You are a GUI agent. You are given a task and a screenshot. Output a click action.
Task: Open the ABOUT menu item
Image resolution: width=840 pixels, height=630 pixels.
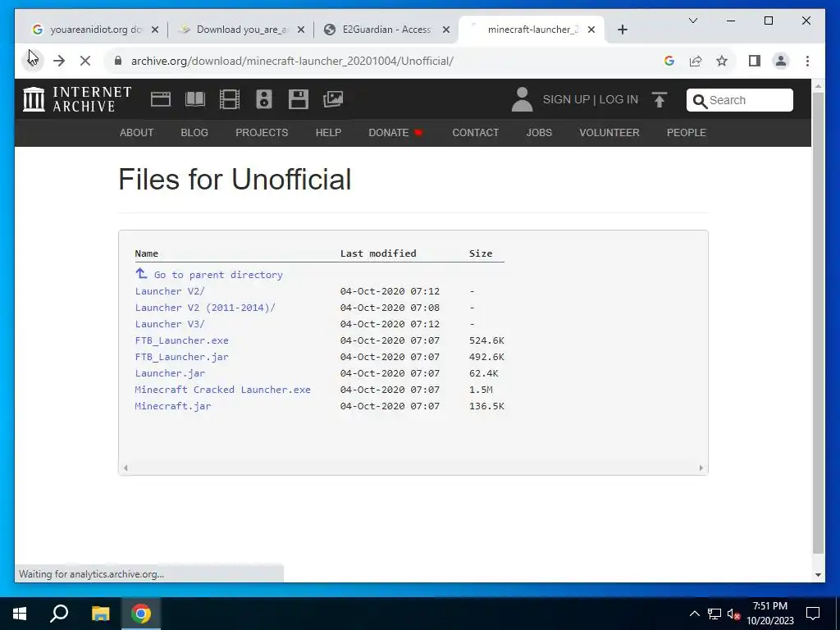point(137,133)
